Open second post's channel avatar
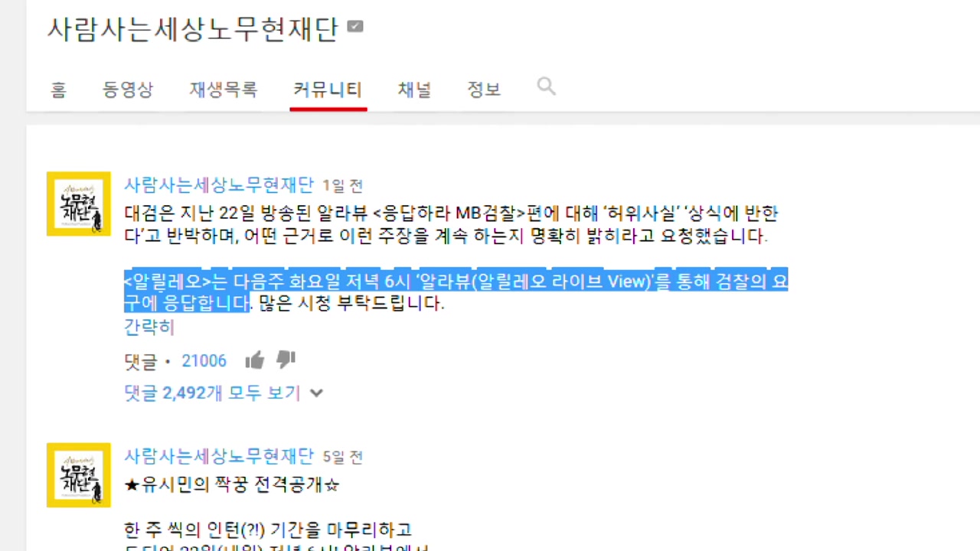This screenshot has width=980, height=551. (79, 474)
